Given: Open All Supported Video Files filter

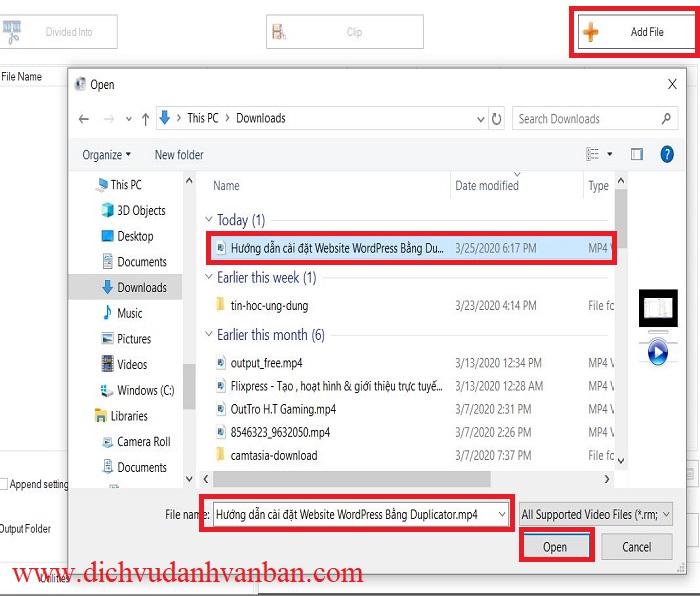Looking at the screenshot, I should coord(596,515).
